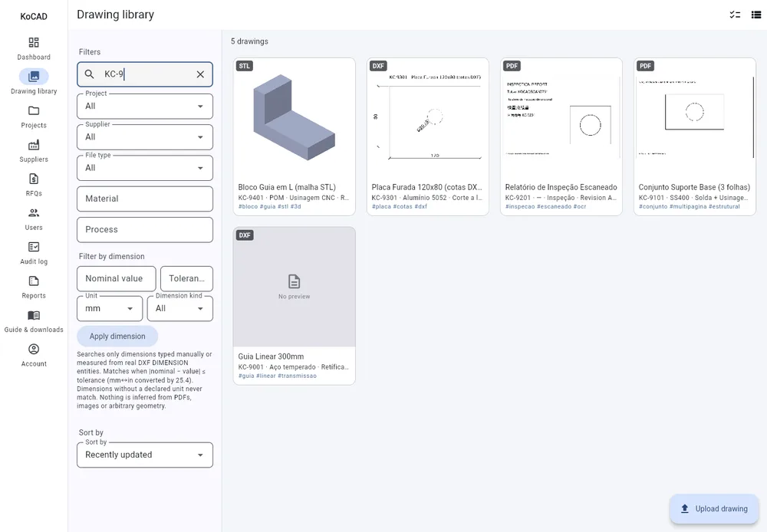
Task: Open the RFQs document icon
Action: coord(34,179)
